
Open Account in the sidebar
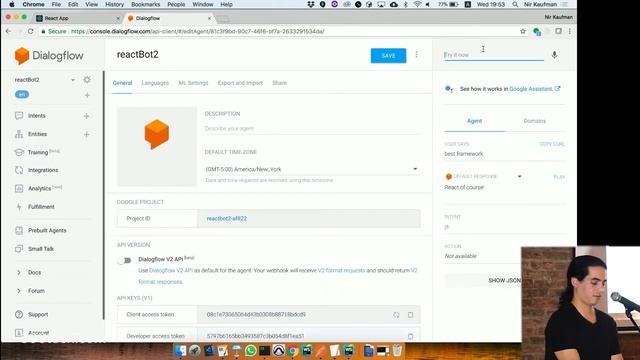pyautogui.click(x=38, y=333)
